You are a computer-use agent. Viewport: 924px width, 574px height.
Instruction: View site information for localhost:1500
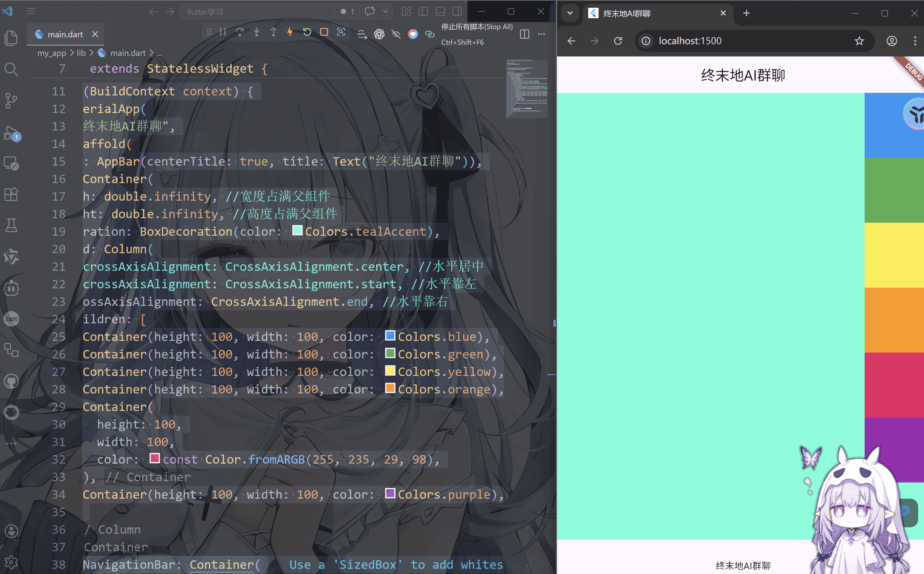pos(646,41)
